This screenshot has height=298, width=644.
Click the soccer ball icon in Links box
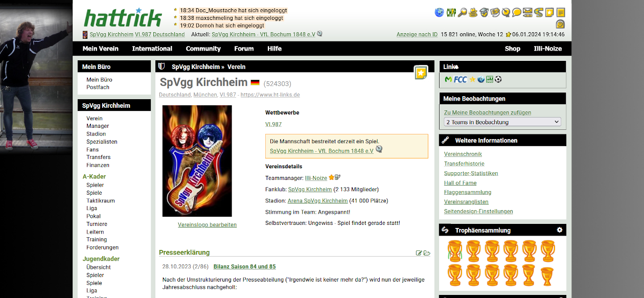pyautogui.click(x=498, y=80)
